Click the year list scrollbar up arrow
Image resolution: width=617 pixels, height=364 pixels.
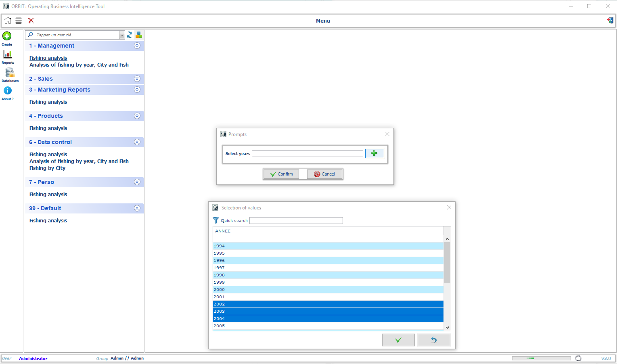[447, 239]
